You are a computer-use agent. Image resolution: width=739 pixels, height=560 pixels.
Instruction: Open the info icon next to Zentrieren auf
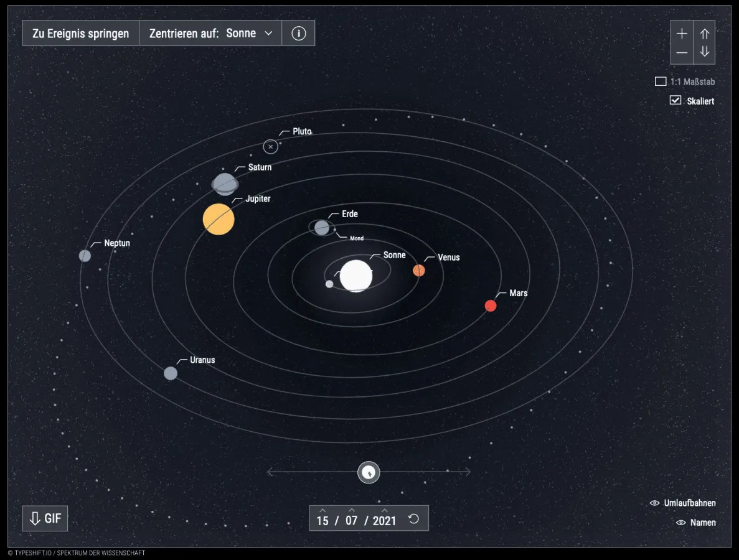pos(298,32)
